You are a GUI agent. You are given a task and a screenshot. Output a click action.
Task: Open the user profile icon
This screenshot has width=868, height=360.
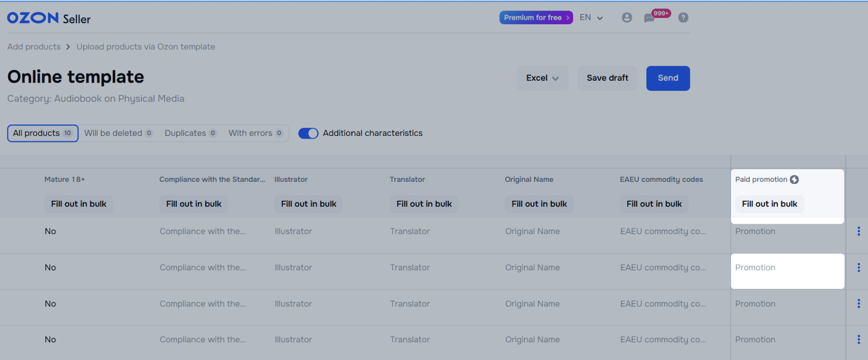[627, 18]
